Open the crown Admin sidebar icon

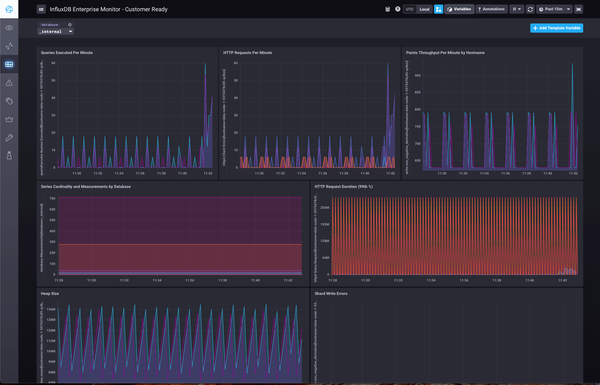(9, 119)
